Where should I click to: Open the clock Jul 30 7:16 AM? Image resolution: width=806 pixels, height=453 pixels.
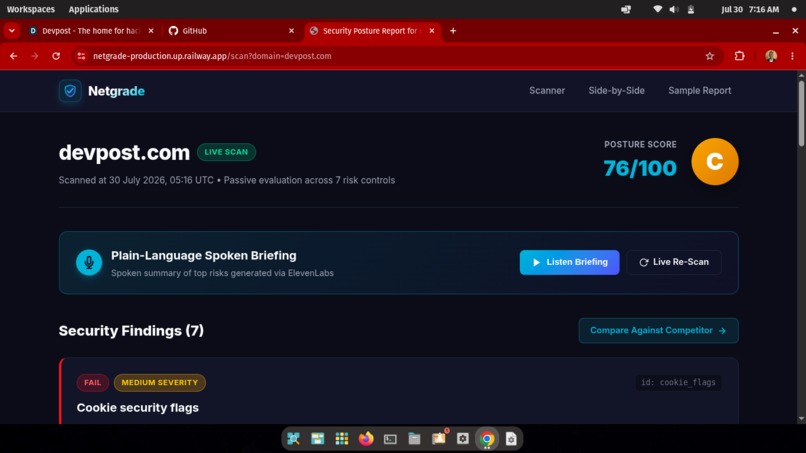[750, 9]
